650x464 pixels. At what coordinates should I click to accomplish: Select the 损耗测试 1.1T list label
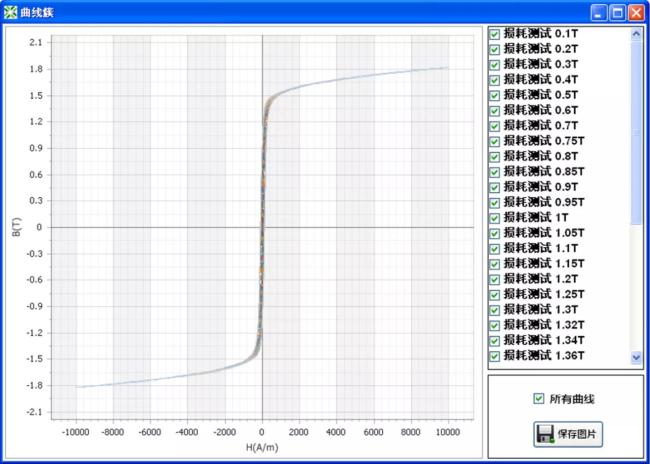pos(540,248)
